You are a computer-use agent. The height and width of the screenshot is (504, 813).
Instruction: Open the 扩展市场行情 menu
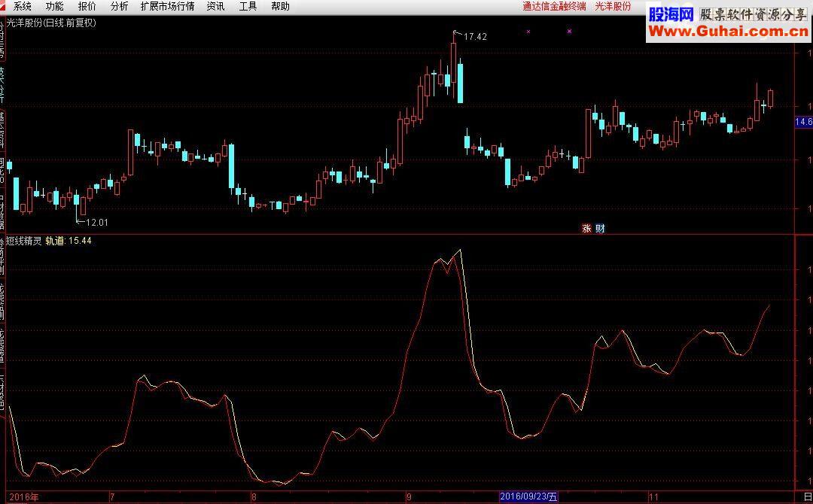pyautogui.click(x=167, y=6)
